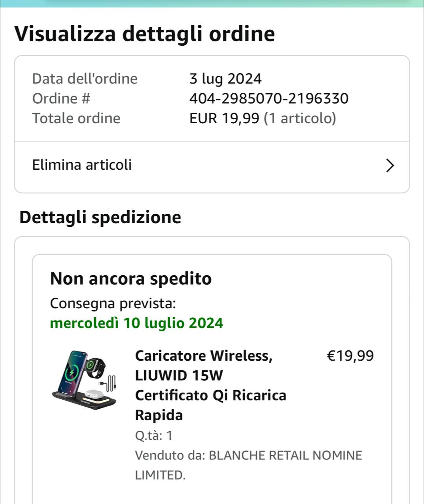
Task: Click the order date value 3 lug 2024
Action: click(x=225, y=79)
